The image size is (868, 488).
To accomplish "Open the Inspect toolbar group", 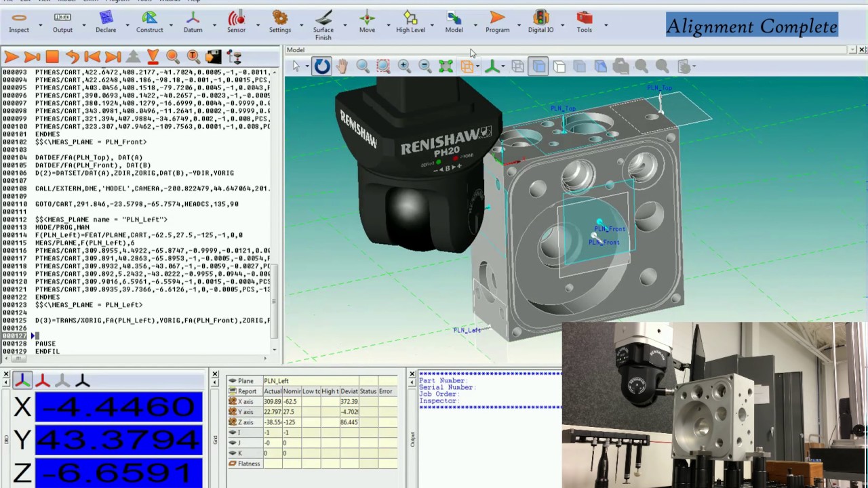I will (x=19, y=21).
